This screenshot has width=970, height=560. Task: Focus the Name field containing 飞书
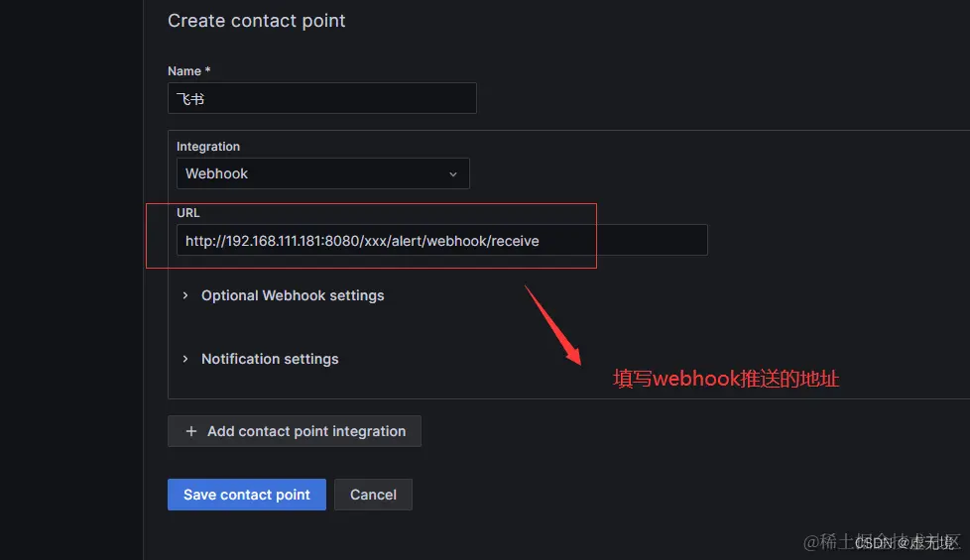click(x=322, y=98)
